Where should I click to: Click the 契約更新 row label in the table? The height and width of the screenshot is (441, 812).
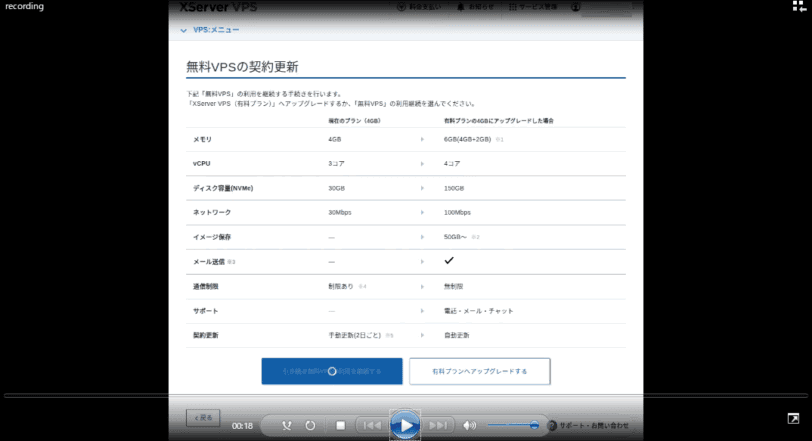206,335
